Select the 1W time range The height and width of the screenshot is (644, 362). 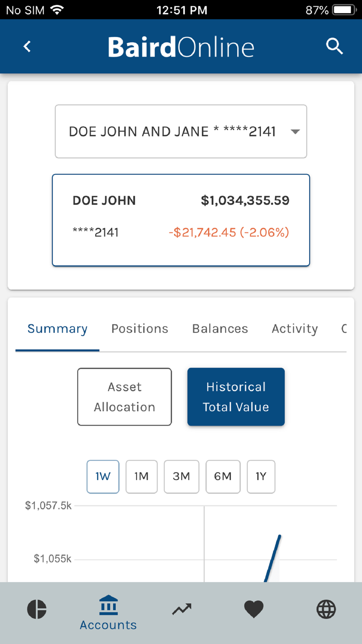point(103,476)
